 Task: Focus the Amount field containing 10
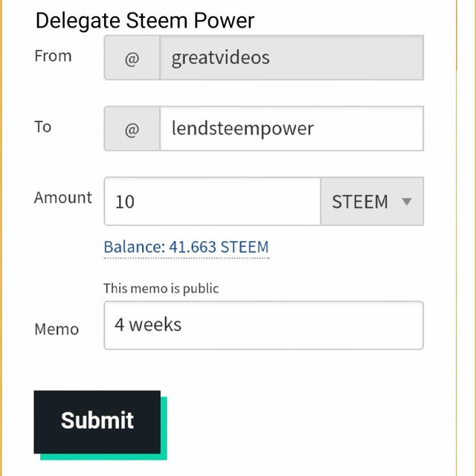click(x=213, y=202)
